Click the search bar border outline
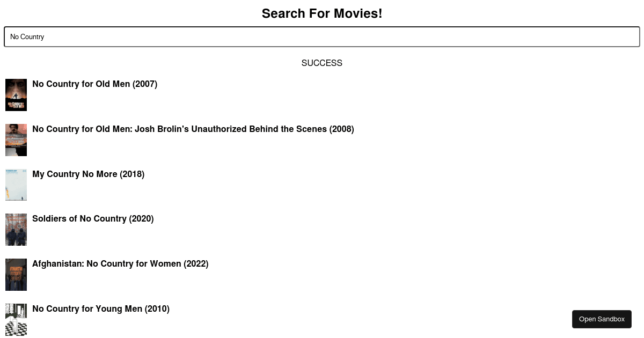This screenshot has width=644, height=338. coord(322,27)
